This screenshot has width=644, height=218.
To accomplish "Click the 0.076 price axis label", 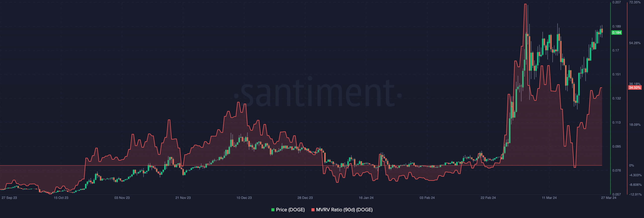I will (x=617, y=170).
